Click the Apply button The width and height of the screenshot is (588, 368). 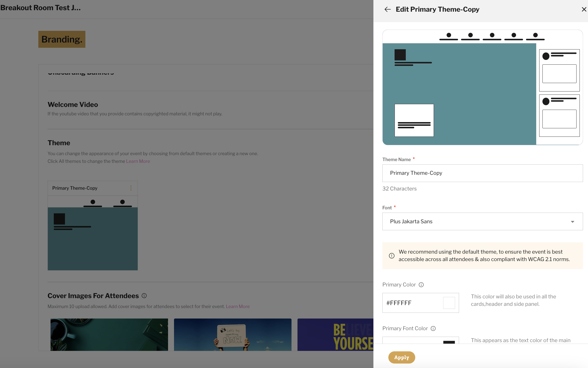coord(402,357)
